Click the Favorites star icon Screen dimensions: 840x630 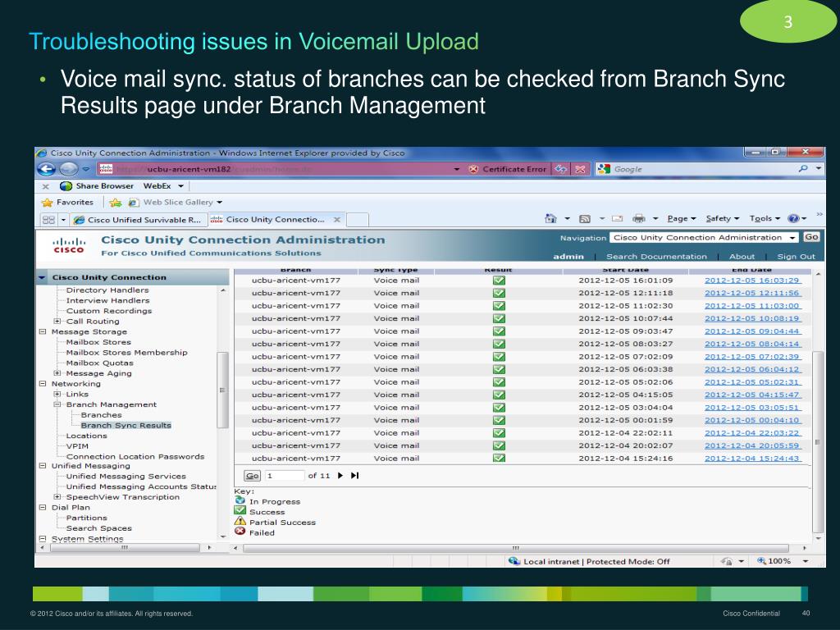pos(47,203)
